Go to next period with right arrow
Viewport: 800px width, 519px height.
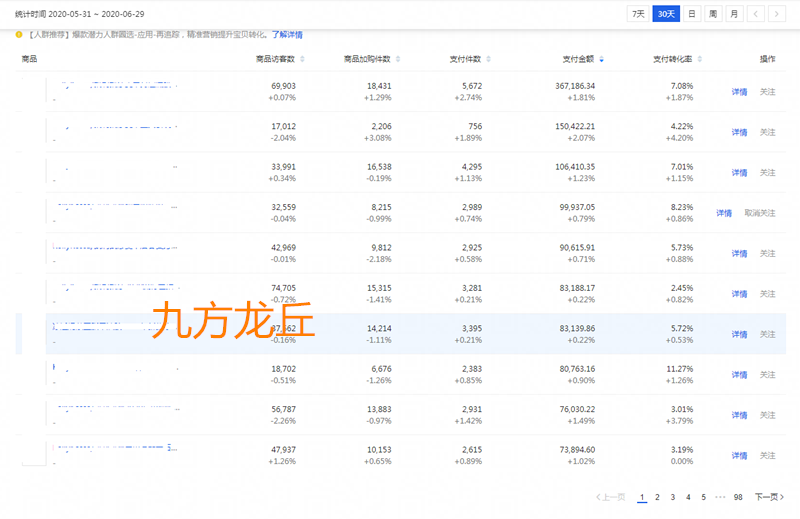tap(777, 14)
